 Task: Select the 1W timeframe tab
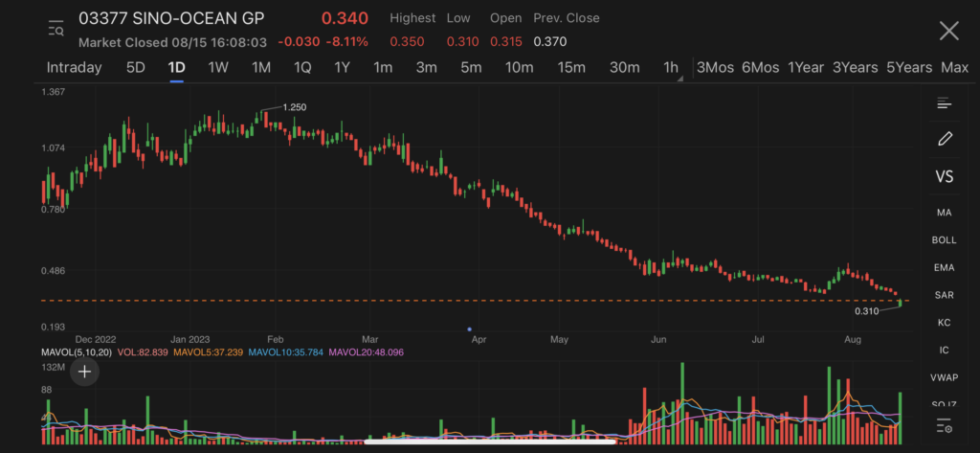[x=218, y=68]
